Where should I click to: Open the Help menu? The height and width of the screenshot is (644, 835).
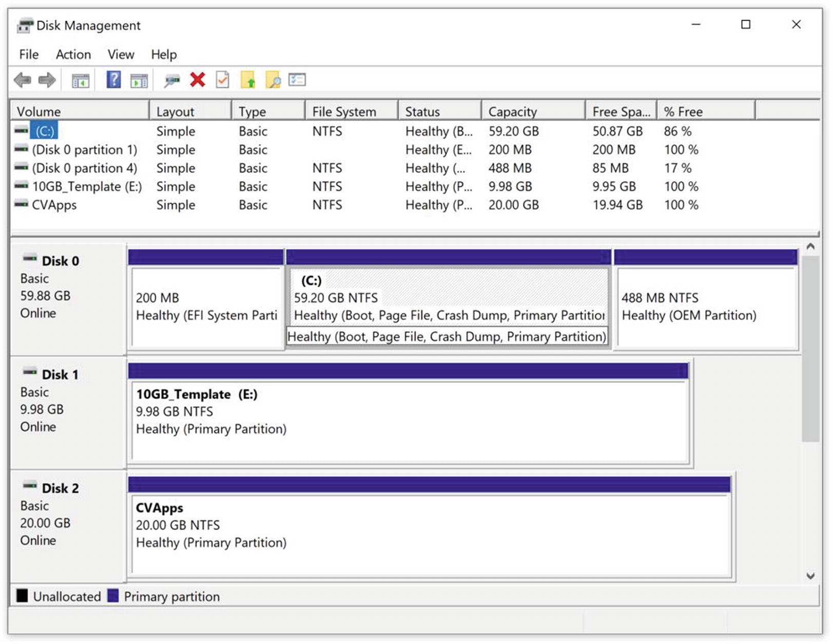point(164,54)
